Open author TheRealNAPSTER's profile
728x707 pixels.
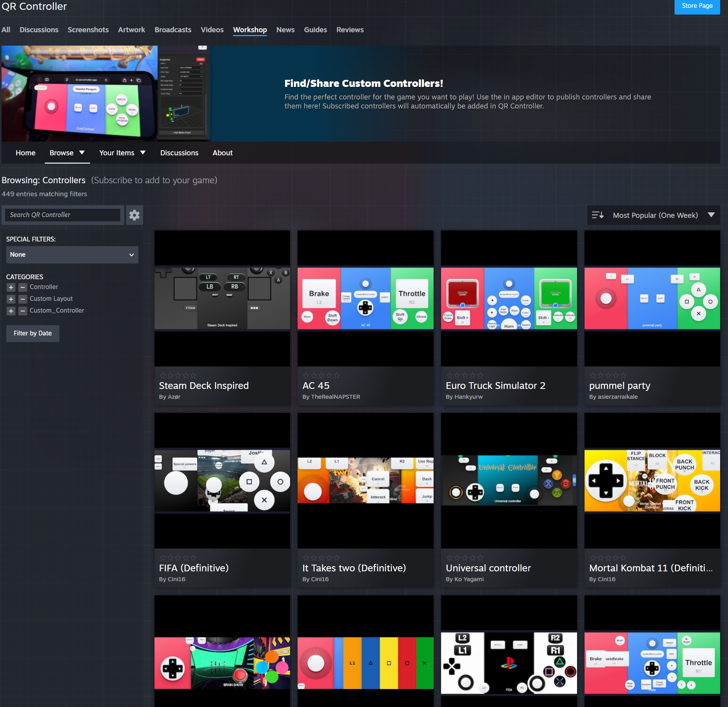click(x=336, y=397)
